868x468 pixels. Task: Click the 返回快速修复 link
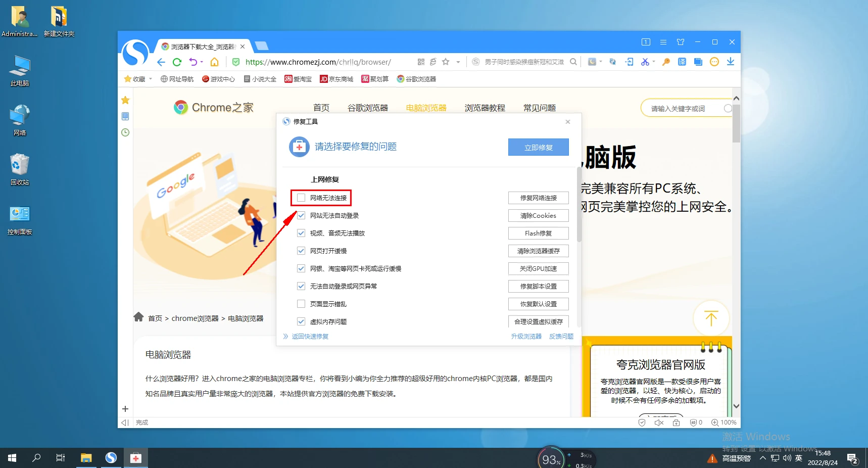pos(310,336)
